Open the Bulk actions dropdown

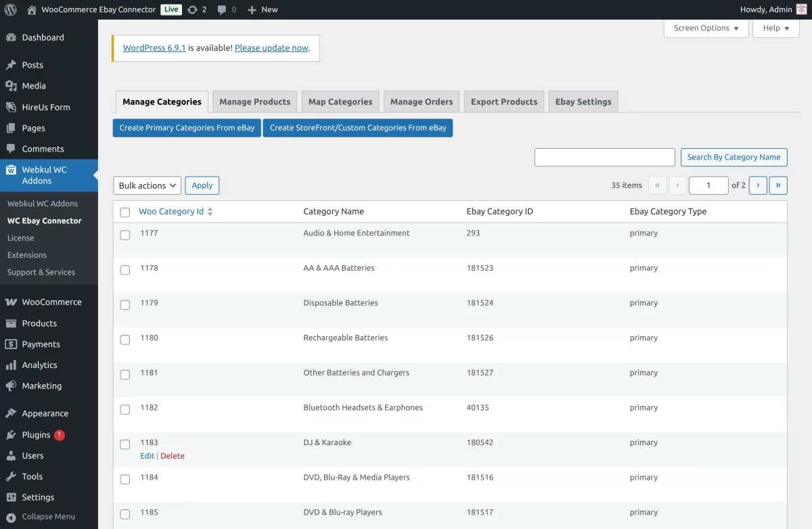click(x=147, y=185)
